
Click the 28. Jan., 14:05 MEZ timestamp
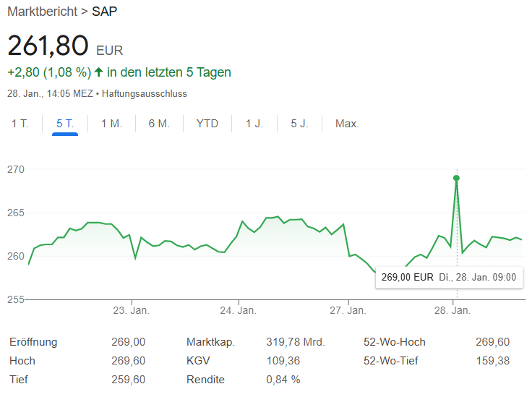click(x=50, y=94)
